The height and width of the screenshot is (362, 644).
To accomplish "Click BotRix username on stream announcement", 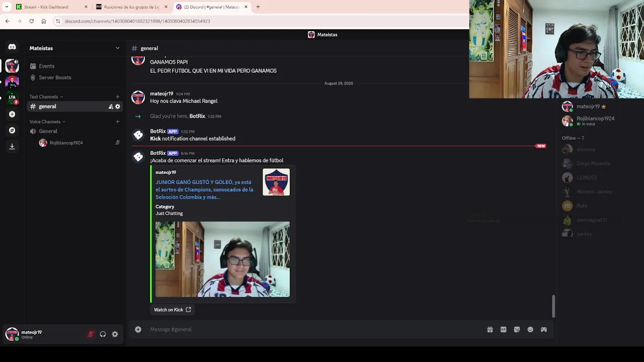I will (x=157, y=153).
